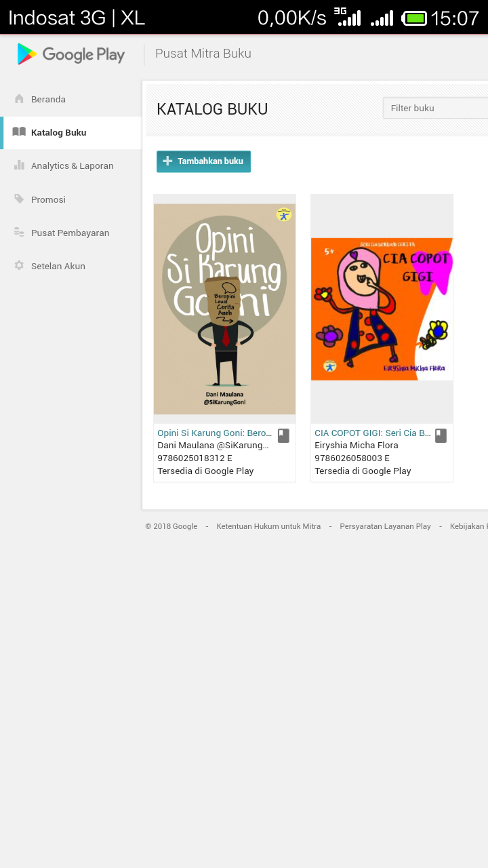The width and height of the screenshot is (488, 868).
Task: Click the plus icon on Tambahkan buku
Action: 167,161
